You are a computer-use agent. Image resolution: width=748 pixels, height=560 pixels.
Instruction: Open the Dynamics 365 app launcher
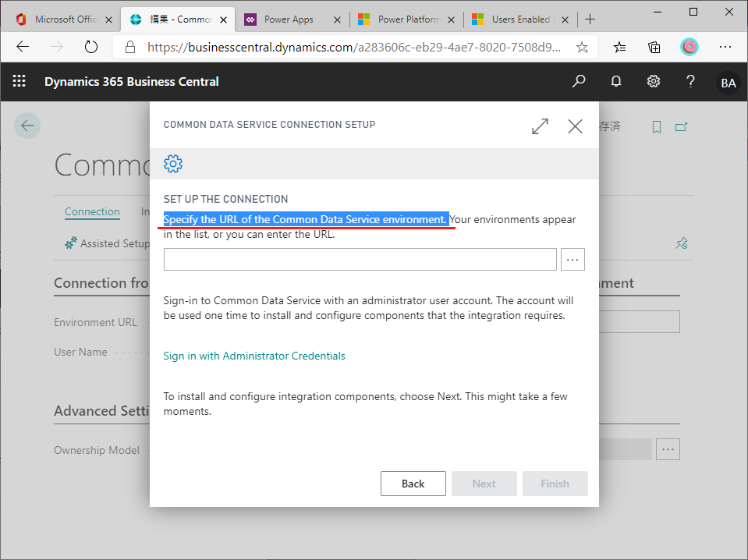click(19, 81)
